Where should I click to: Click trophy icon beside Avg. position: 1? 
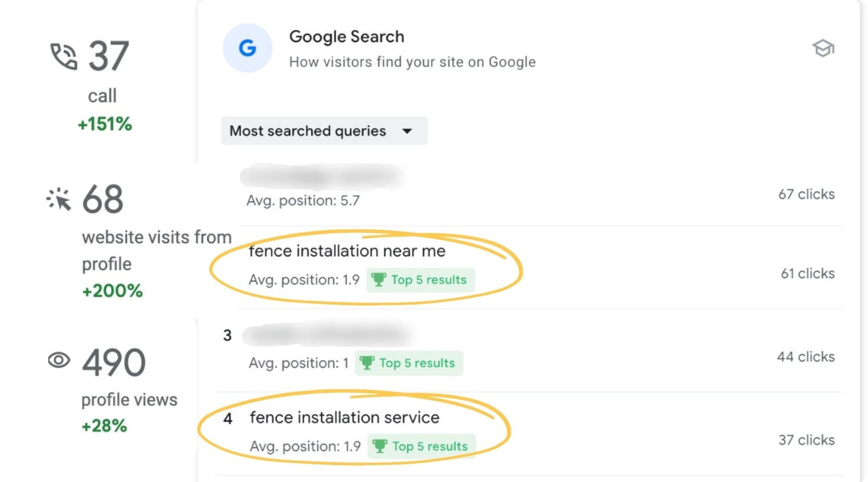coord(367,363)
